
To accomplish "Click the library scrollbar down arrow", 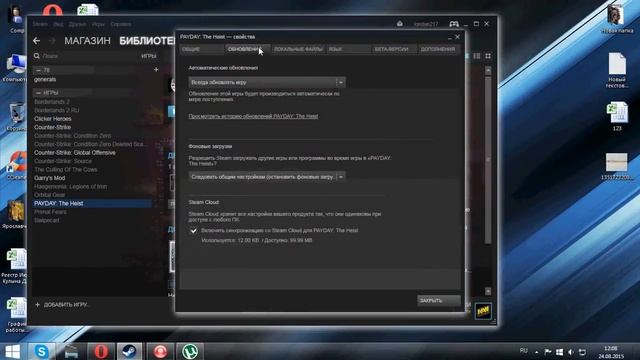I will [x=488, y=291].
